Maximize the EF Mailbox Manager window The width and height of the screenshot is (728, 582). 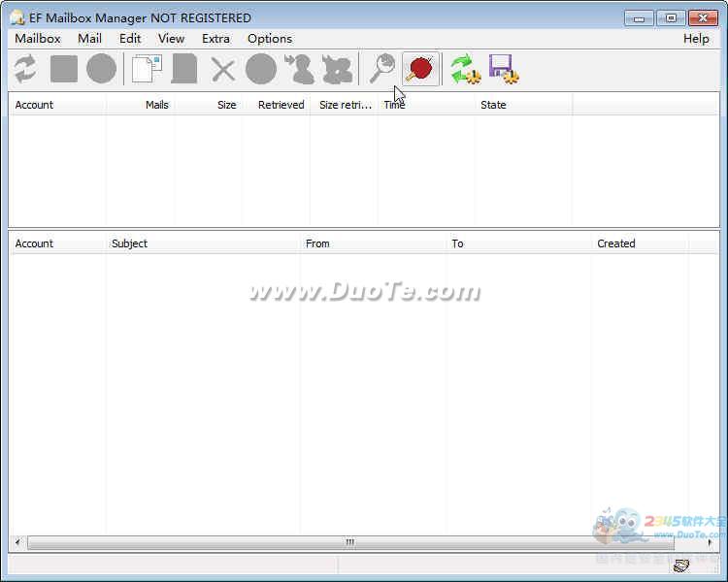[x=671, y=18]
